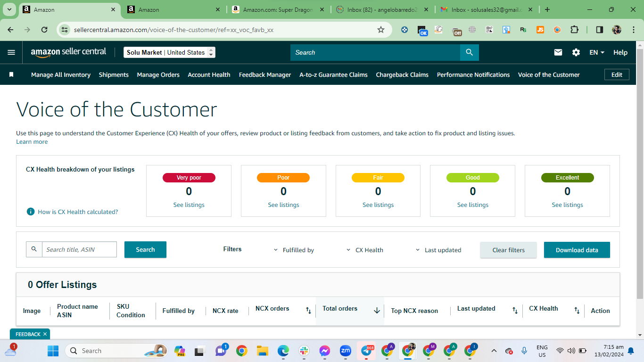Open Manage Orders menu item
Viewport: 644px width, 362px height.
click(x=158, y=74)
